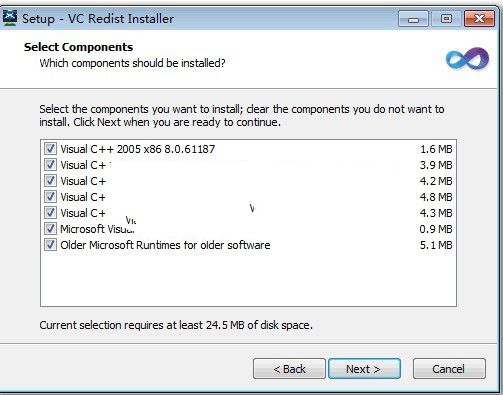Maximize the installer window
503x395 pixels.
[x=446, y=19]
